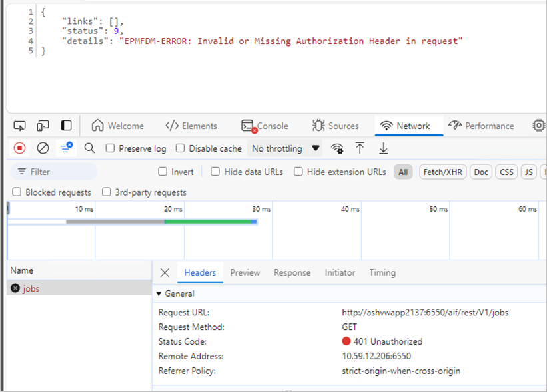Filter requests by Doc type
Screen dimensions: 547x392
481,172
